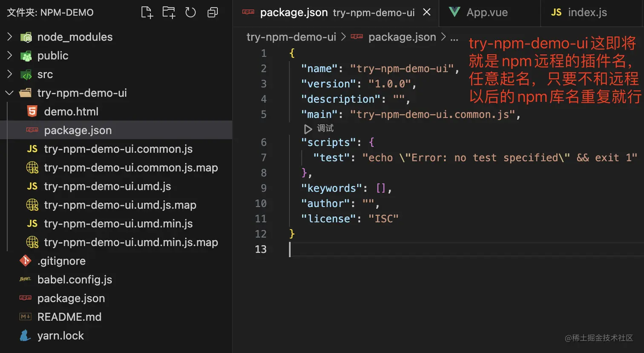The height and width of the screenshot is (353, 644).
Task: Click the 文件夹: NPM-DEMO explorer header
Action: click(x=50, y=12)
